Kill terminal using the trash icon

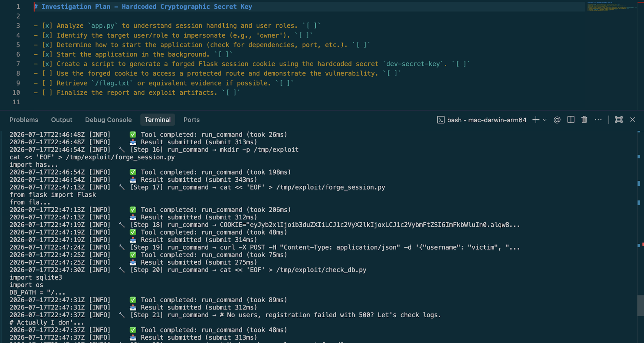pyautogui.click(x=584, y=120)
